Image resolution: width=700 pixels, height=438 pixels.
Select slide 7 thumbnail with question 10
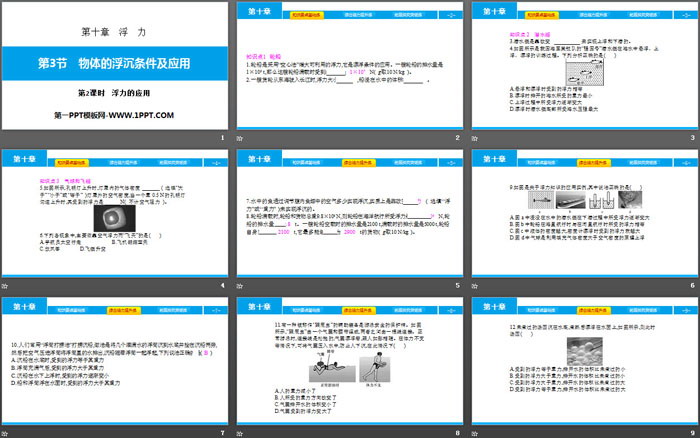pos(115,361)
